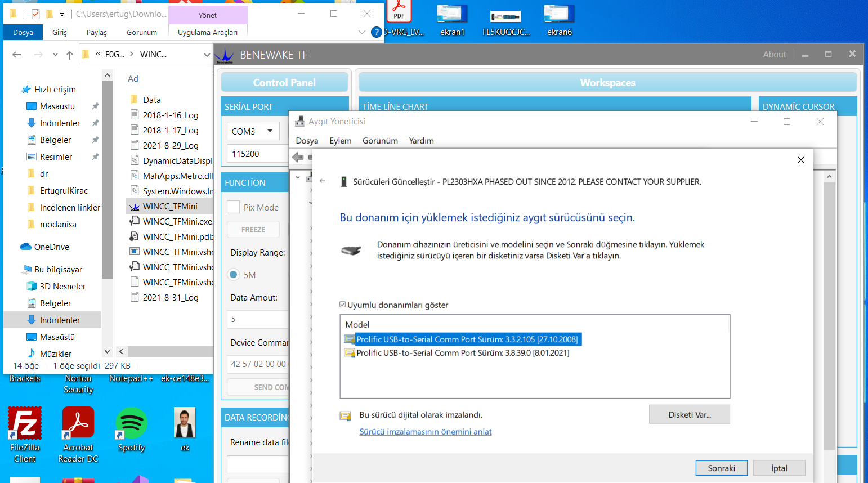Click About in Benewake title bar

pos(775,55)
